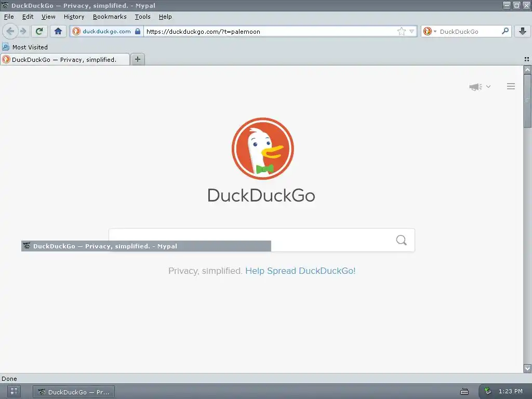The width and height of the screenshot is (532, 399).
Task: Click the magnifier in the browser search box
Action: pos(505,31)
